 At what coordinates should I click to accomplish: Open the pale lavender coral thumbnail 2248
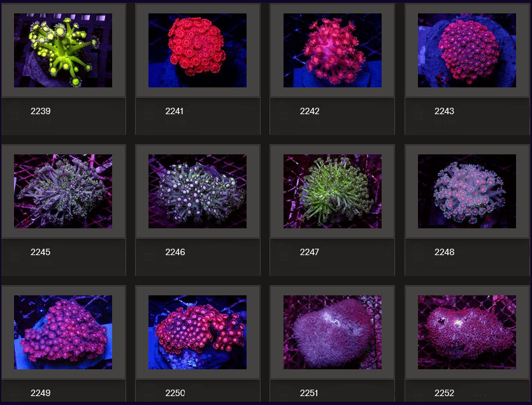(467, 191)
